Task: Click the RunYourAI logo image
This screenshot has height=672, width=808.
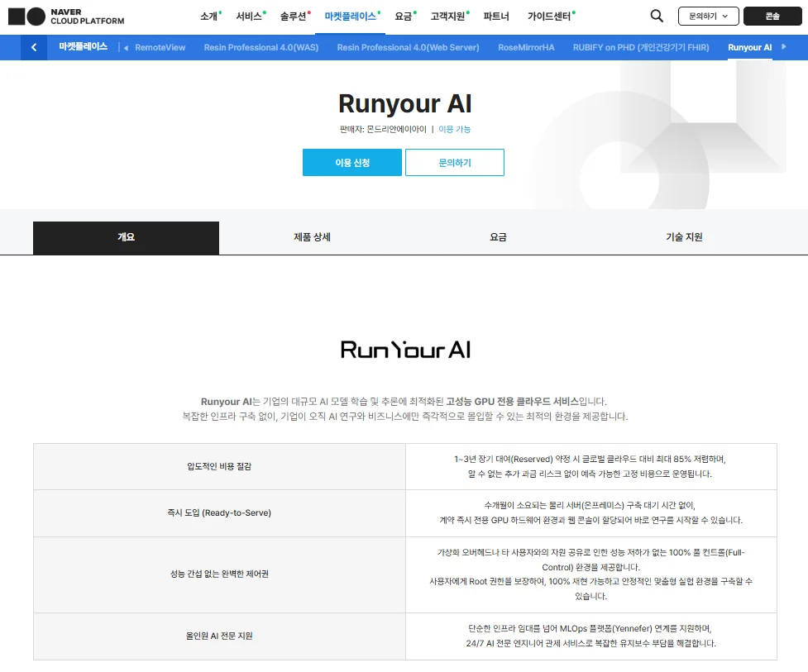Action: 404,350
